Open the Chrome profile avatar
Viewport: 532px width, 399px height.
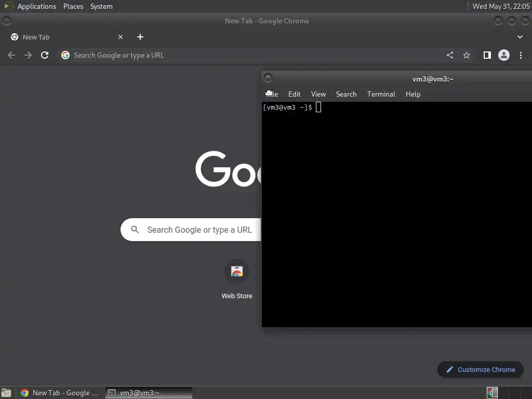click(x=504, y=55)
